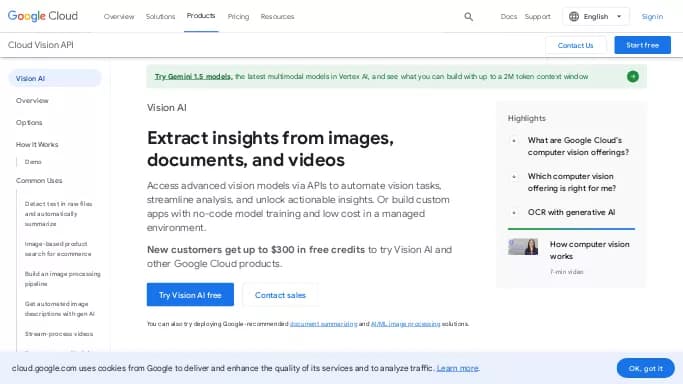Click the 'Highlights' panel heading
683x384 pixels.
tap(527, 118)
